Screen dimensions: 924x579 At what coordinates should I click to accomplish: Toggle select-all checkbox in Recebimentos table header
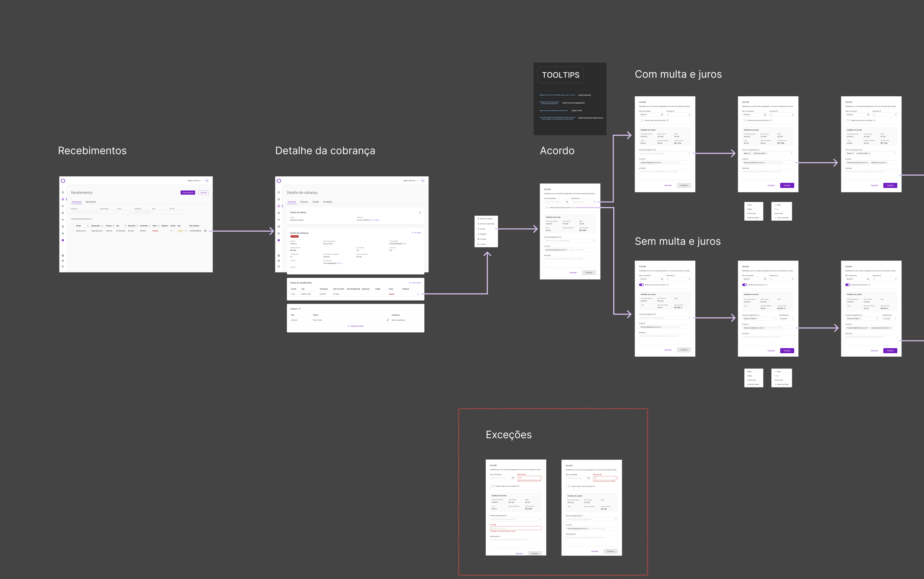(x=73, y=226)
